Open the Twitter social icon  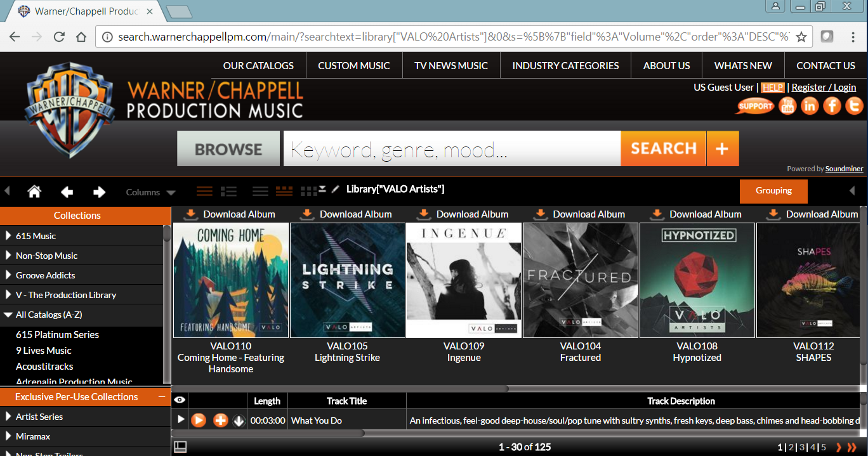tap(854, 106)
